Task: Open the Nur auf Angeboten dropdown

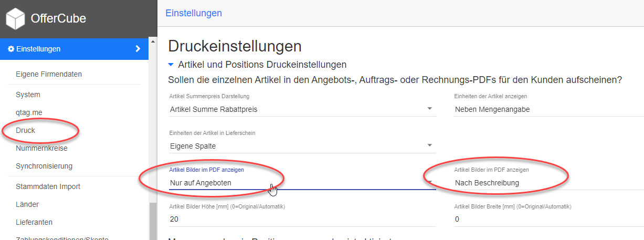Action: click(x=302, y=183)
